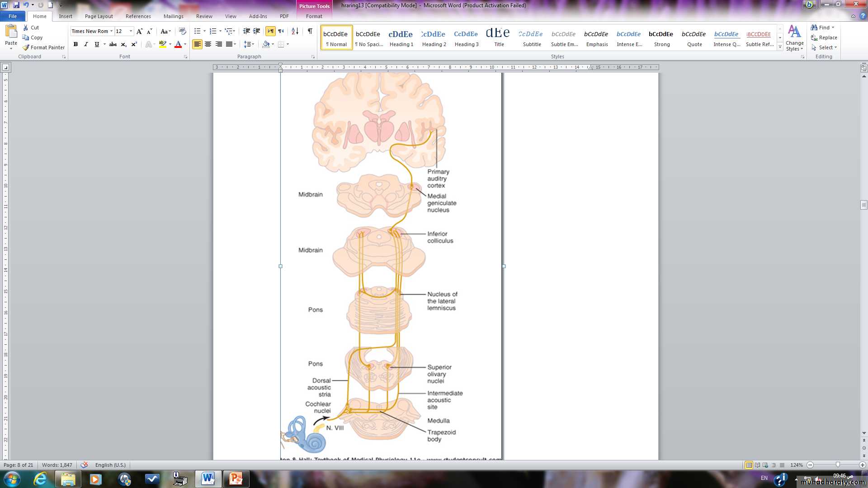Click the Show/Hide paragraph marks icon
Screen dimensions: 868x488
310,31
